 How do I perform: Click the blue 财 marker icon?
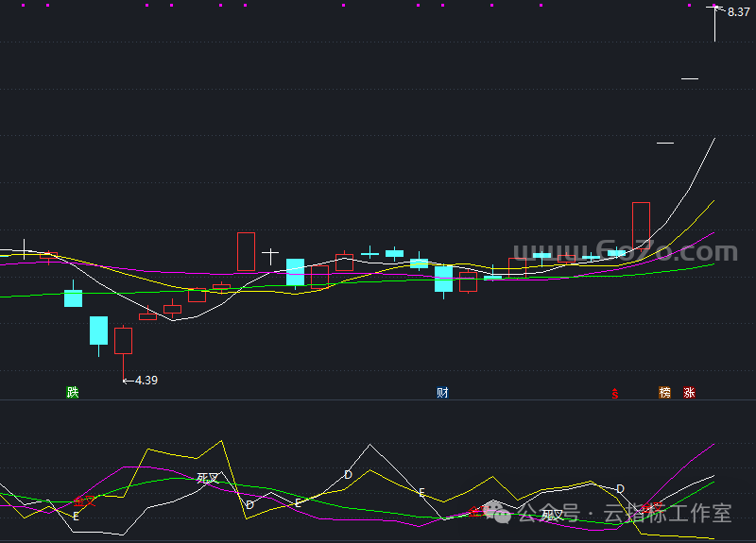tap(441, 392)
